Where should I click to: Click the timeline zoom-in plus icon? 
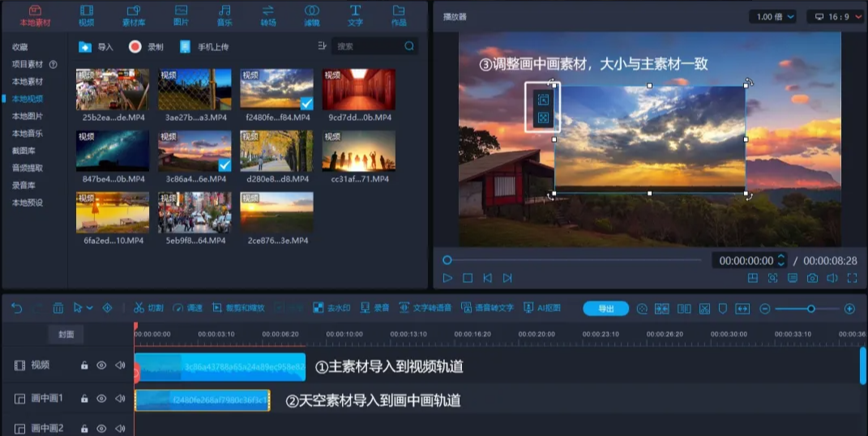click(x=849, y=309)
